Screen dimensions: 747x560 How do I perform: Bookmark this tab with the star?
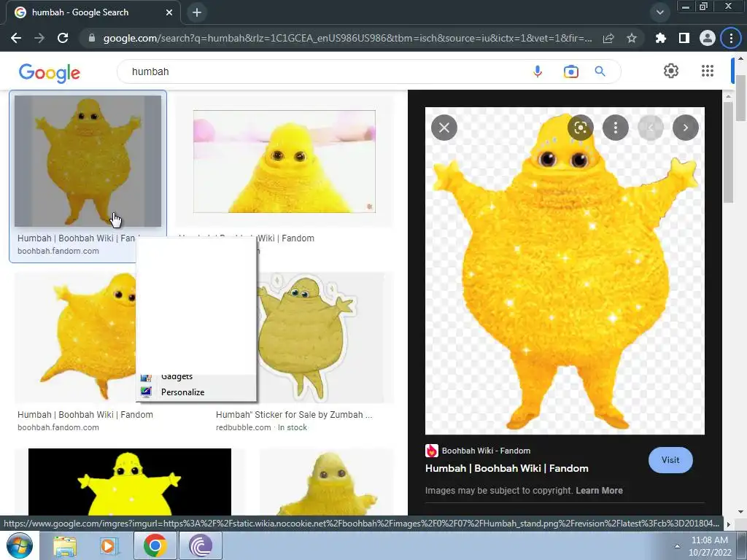pyautogui.click(x=632, y=38)
